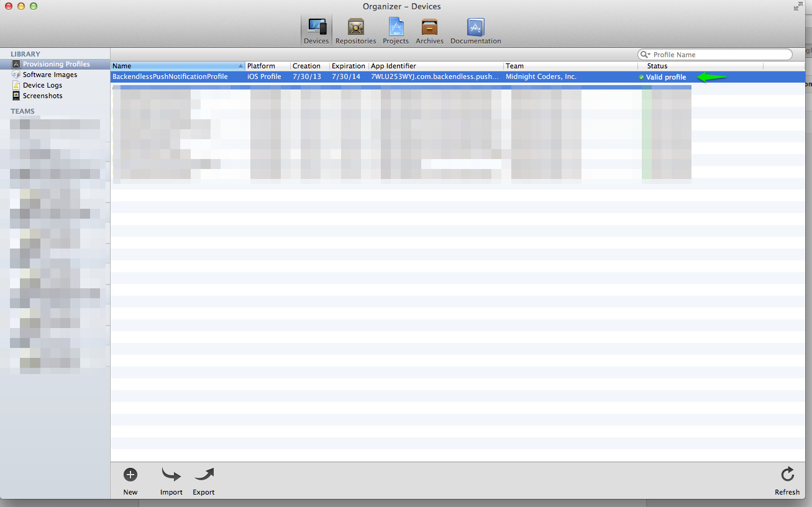The image size is (812, 507).
Task: Sort by the App Identifier column header
Action: (x=436, y=66)
